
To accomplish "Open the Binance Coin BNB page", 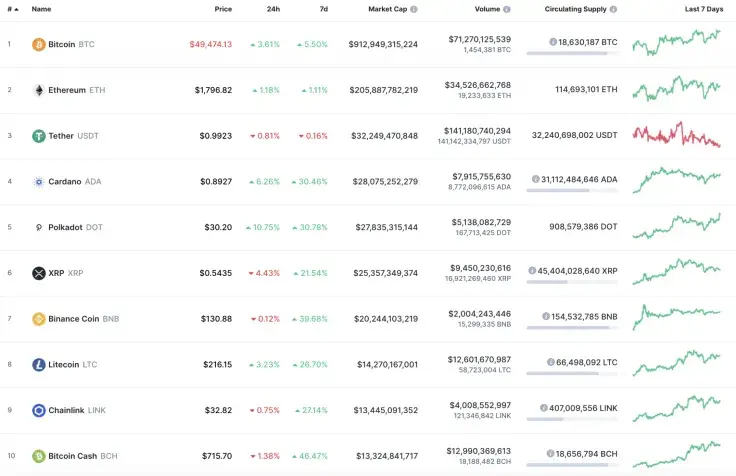I will pyautogui.click(x=84, y=319).
